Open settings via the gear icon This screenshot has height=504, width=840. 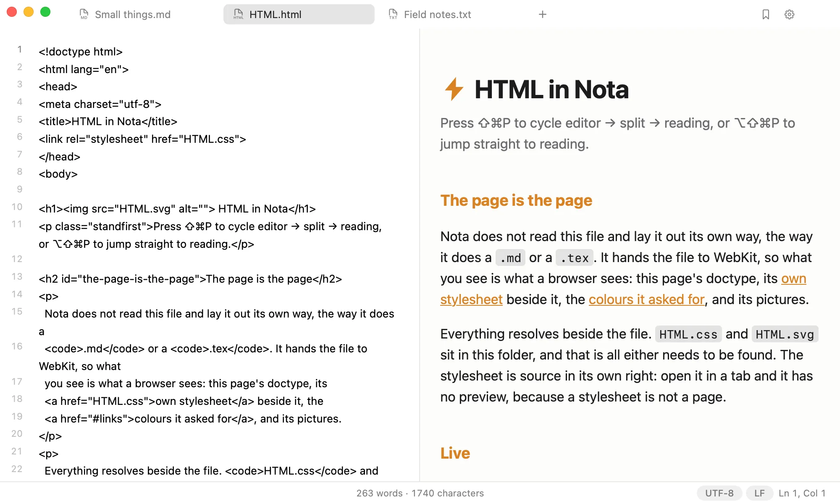[x=790, y=14]
